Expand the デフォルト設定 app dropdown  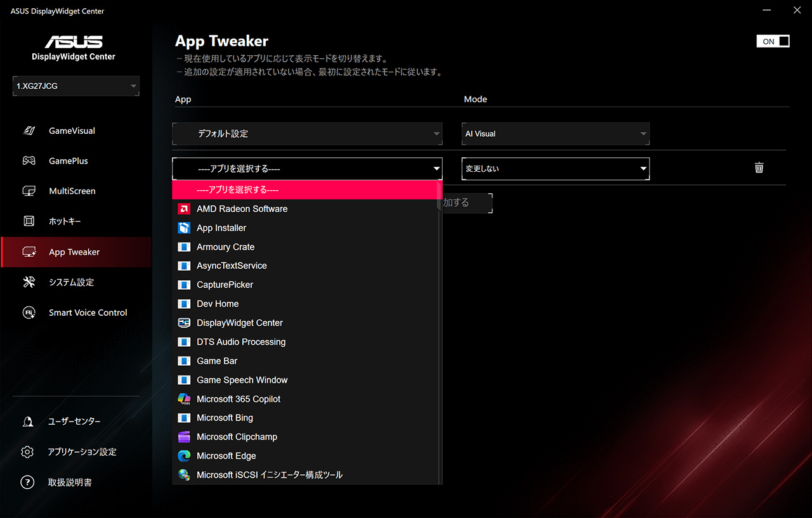(x=307, y=134)
